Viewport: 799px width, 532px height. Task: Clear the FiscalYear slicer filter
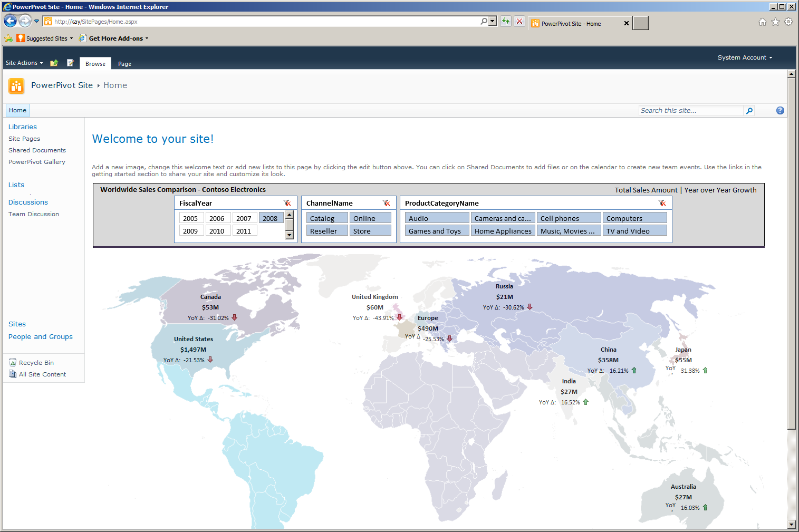pos(287,203)
